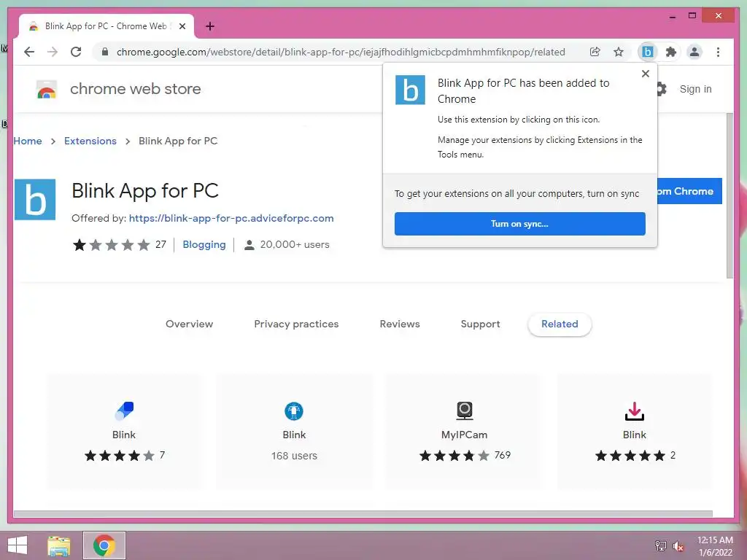The width and height of the screenshot is (747, 560).
Task: Open a new tab with plus button
Action: pos(210,26)
